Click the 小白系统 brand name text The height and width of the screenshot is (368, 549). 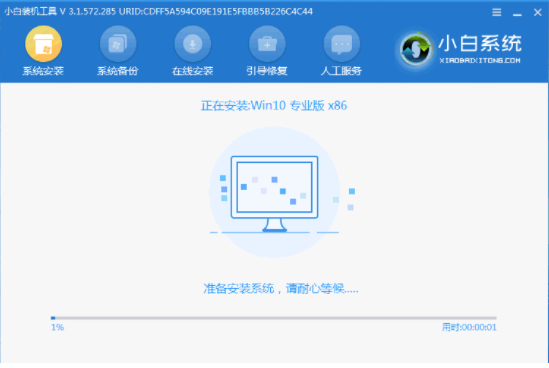[x=480, y=43]
